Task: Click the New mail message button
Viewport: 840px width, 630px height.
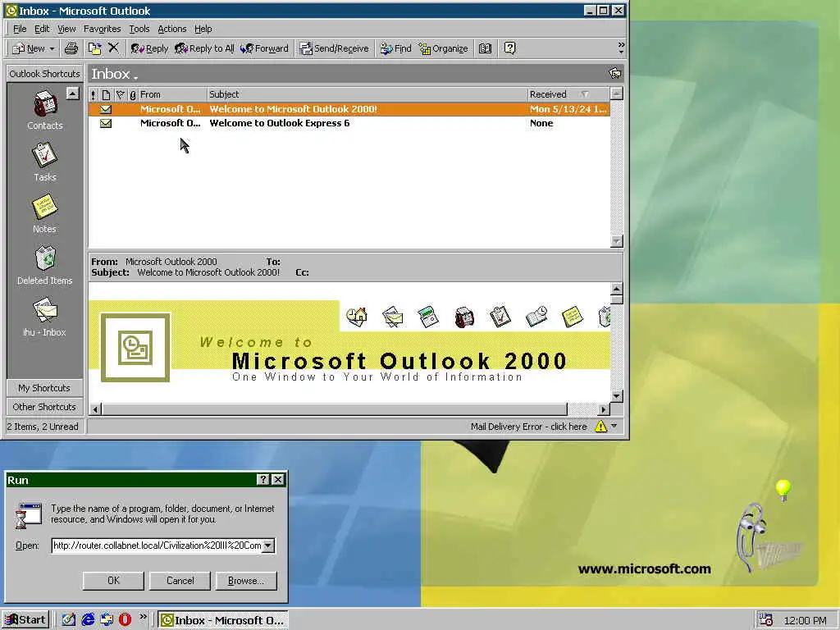Action: point(29,48)
